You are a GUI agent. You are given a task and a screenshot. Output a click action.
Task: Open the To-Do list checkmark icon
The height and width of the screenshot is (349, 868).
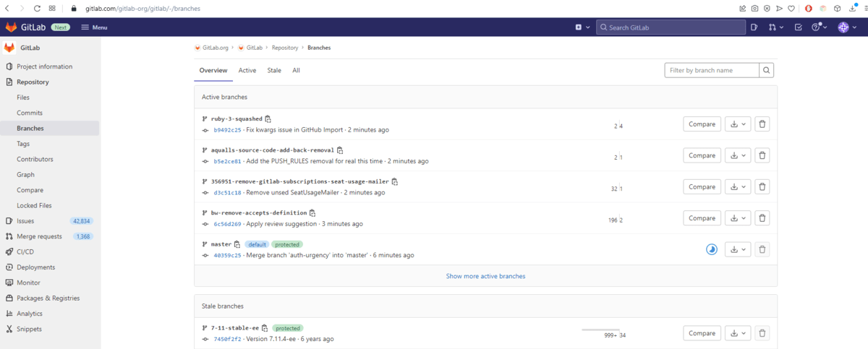[x=799, y=27]
